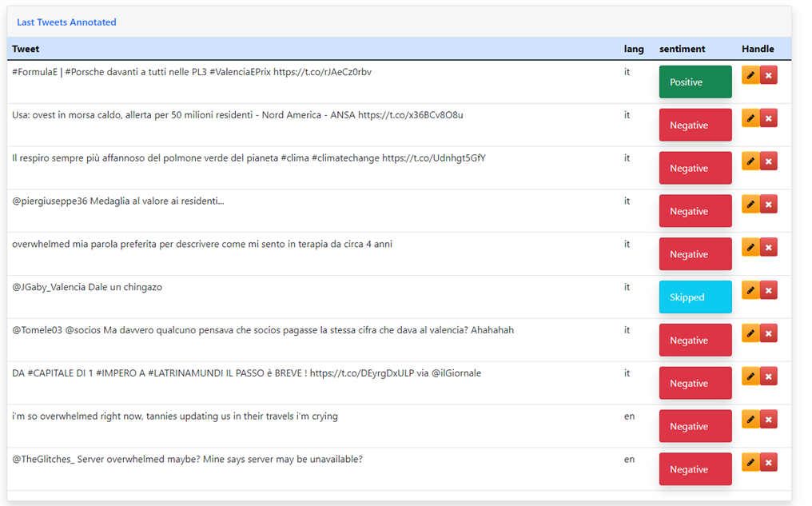Edit the #FormulaE Porsche tweet annotation
Image resolution: width=812 pixels, height=506 pixels.
tap(750, 75)
